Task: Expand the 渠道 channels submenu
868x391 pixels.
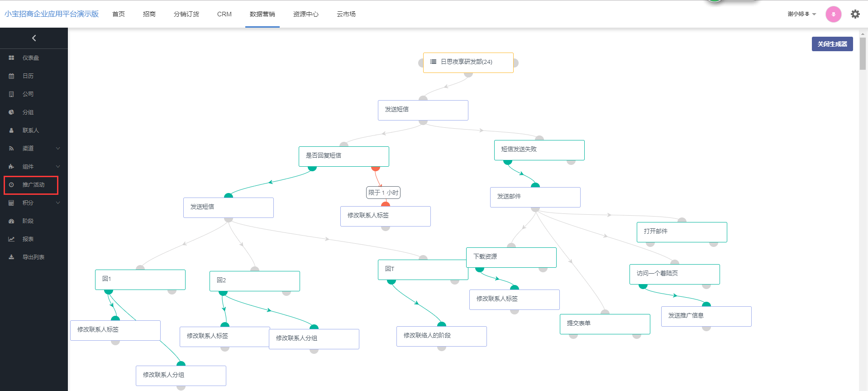Action: 58,149
